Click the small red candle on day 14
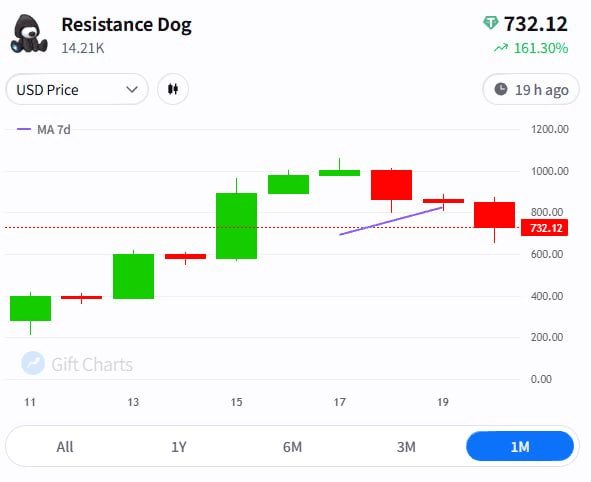The image size is (591, 482). point(185,257)
